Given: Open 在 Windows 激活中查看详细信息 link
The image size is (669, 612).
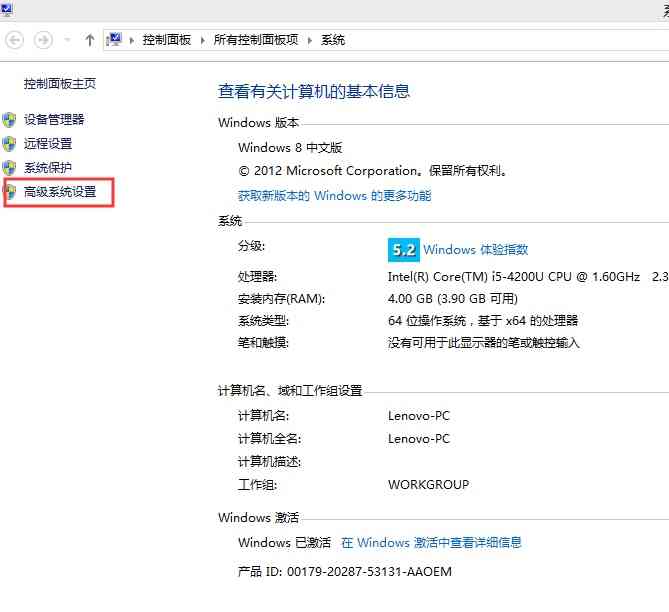Looking at the screenshot, I should [431, 542].
